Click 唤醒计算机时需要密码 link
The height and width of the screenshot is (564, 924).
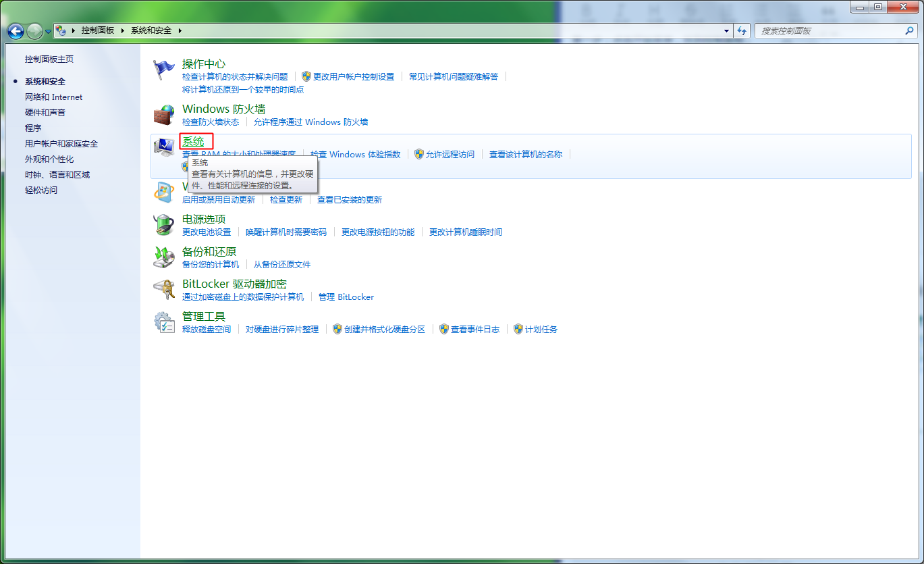click(x=286, y=232)
